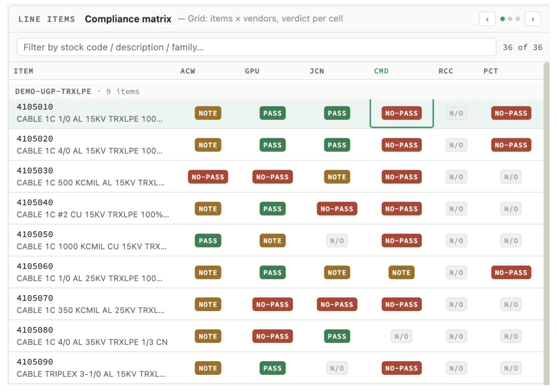Open PASS verdict for 4105040 under GPU
557x392 pixels.
(x=272, y=209)
